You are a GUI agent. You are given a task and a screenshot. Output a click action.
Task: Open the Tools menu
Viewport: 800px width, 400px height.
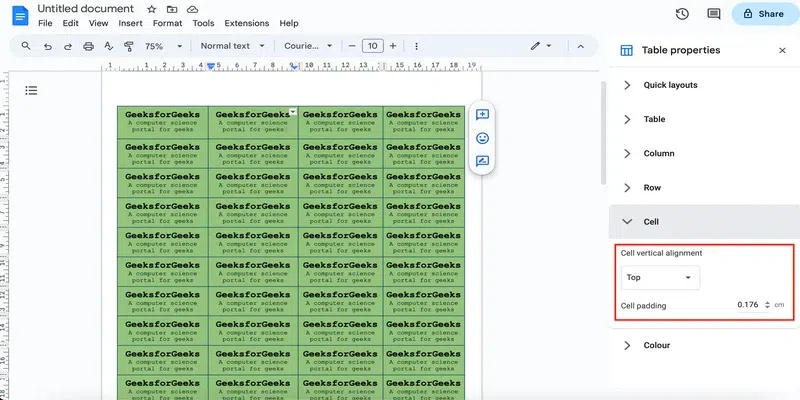(204, 23)
